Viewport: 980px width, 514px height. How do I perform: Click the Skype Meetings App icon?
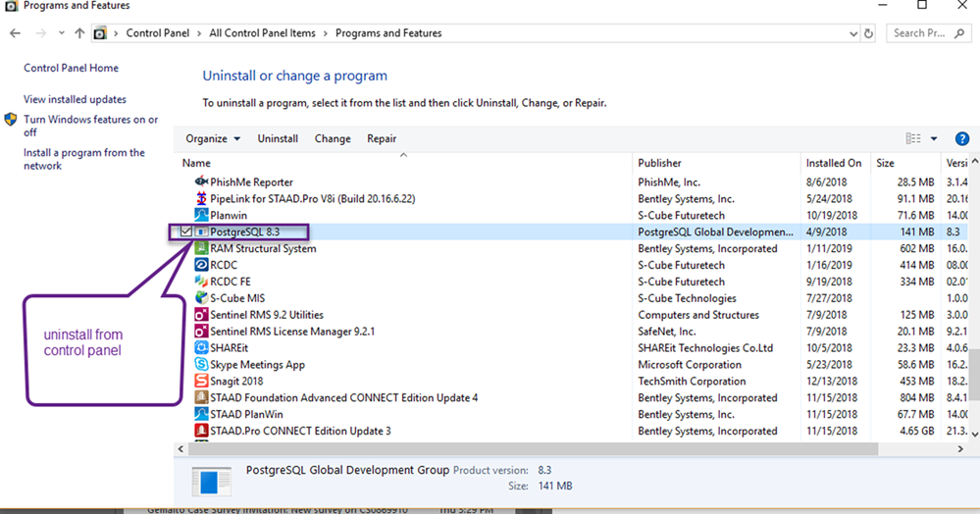[201, 365]
